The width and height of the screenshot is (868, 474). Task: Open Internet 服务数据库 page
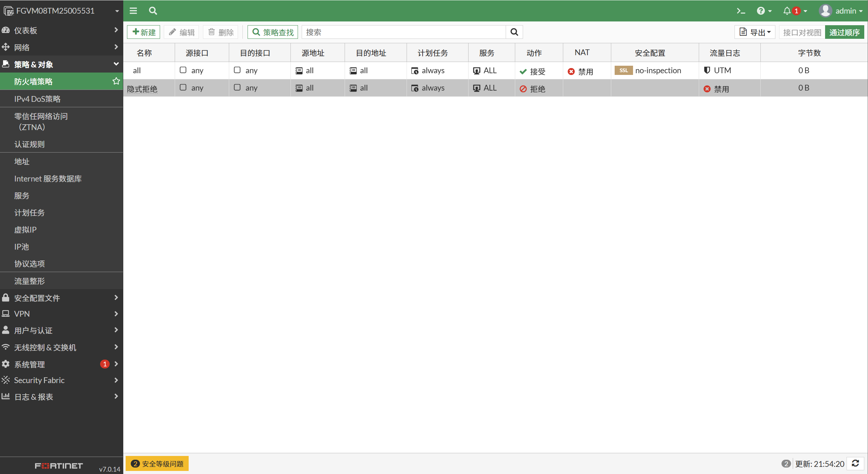point(61,178)
